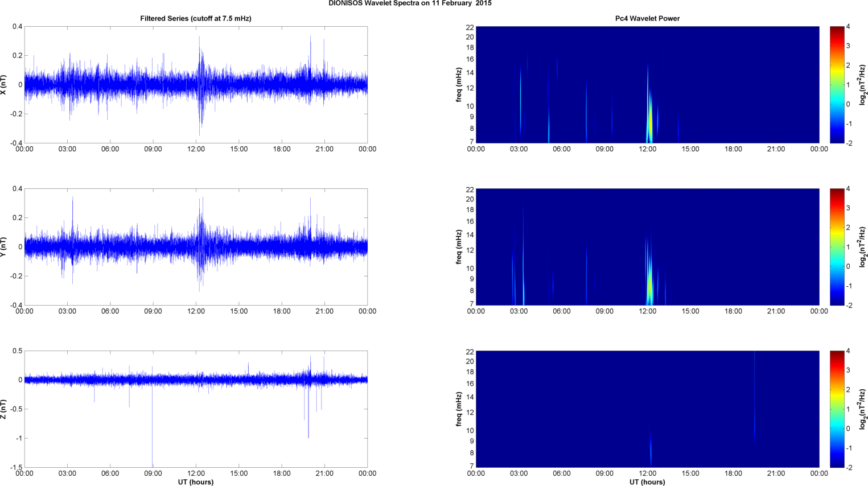Select 'UT (hours)' label under bottom wavelet spectrum
The width and height of the screenshot is (868, 486).
coord(647,482)
